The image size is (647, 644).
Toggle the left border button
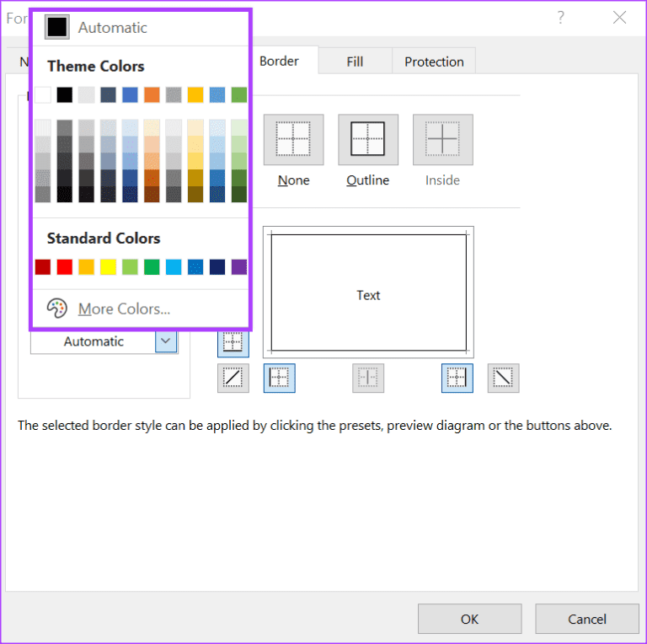coord(280,378)
